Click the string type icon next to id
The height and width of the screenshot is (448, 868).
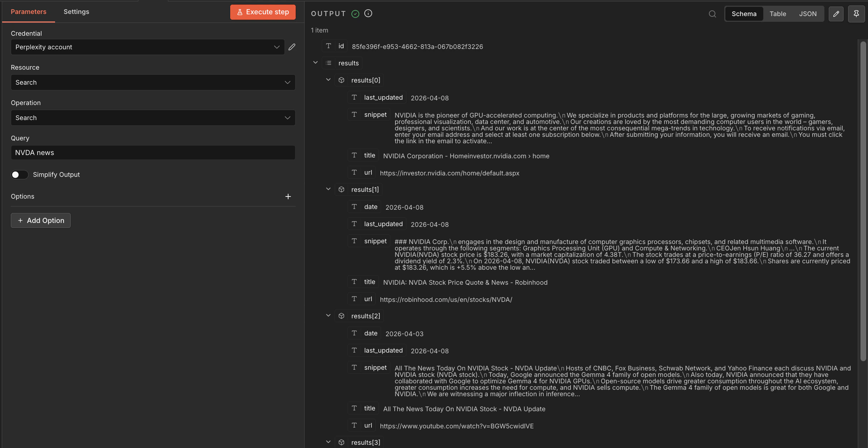[329, 46]
